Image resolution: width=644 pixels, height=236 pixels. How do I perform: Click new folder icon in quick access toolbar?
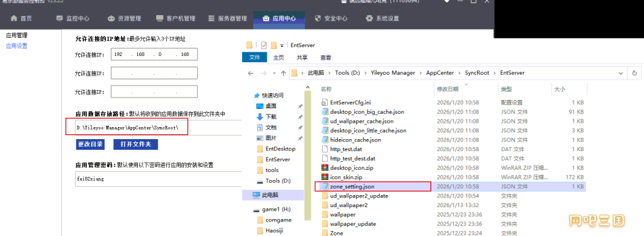pyautogui.click(x=273, y=45)
